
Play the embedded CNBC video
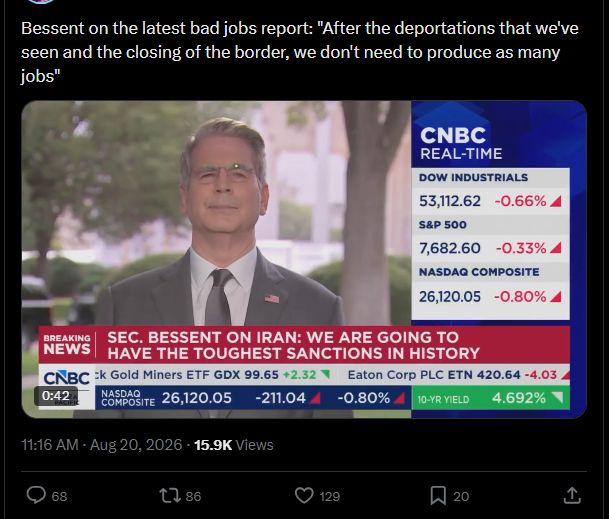(304, 260)
